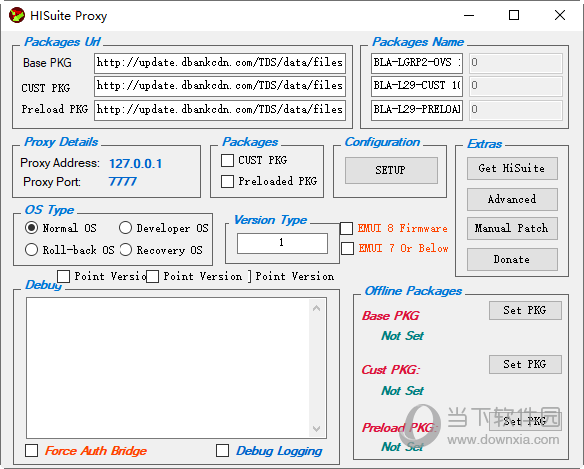The width and height of the screenshot is (584, 469).
Task: Minimize the HISuite Proxy window
Action: 469,15
